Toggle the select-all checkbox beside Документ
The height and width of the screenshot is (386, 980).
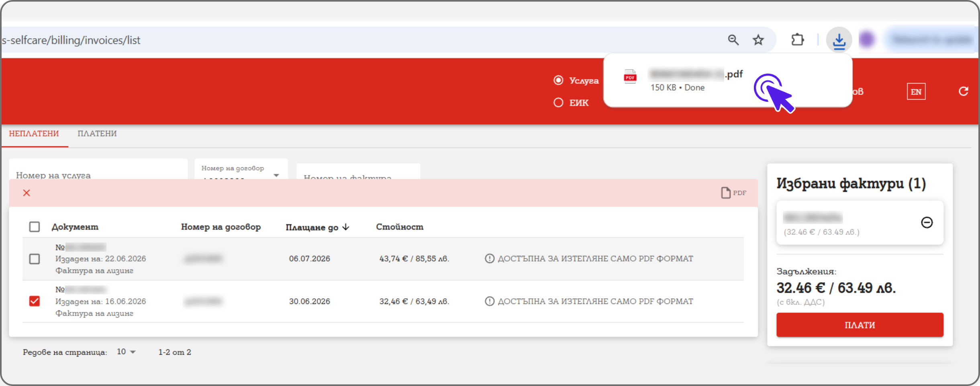[35, 227]
